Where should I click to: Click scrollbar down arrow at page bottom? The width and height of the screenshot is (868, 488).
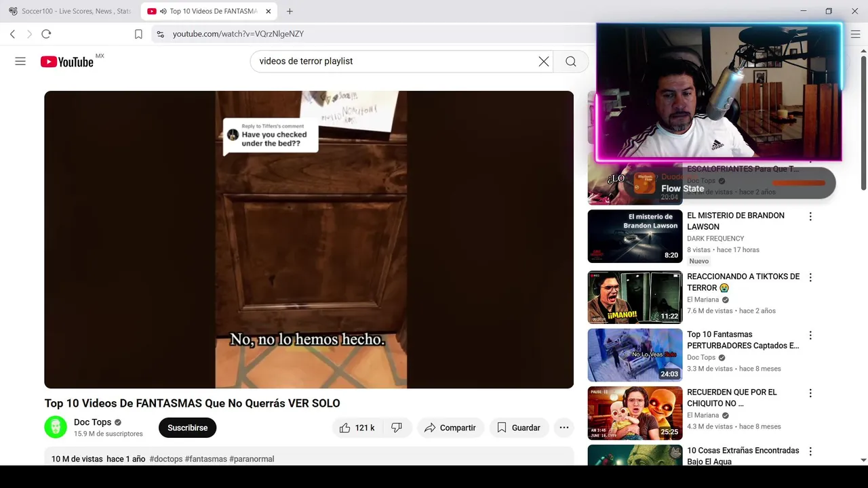(863, 460)
